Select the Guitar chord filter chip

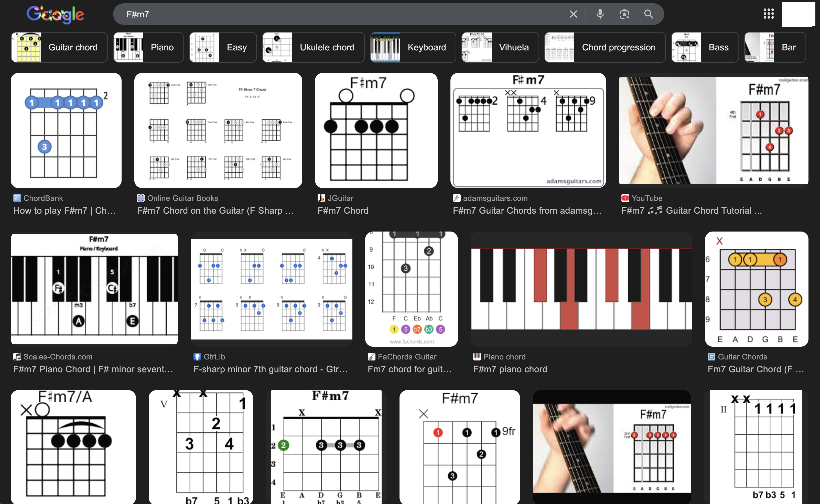point(59,47)
